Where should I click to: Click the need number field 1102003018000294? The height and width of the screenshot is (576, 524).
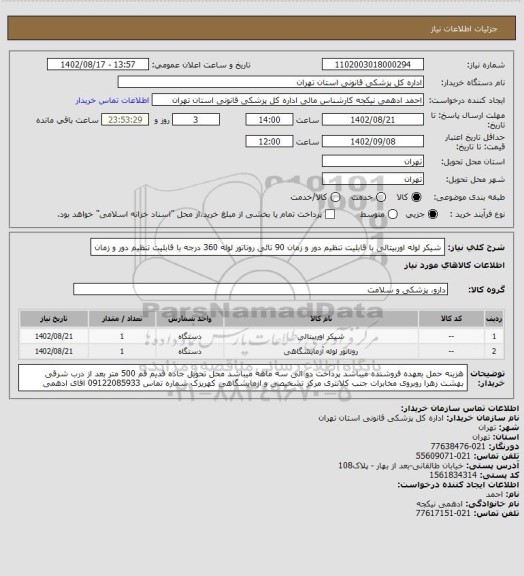click(373, 65)
